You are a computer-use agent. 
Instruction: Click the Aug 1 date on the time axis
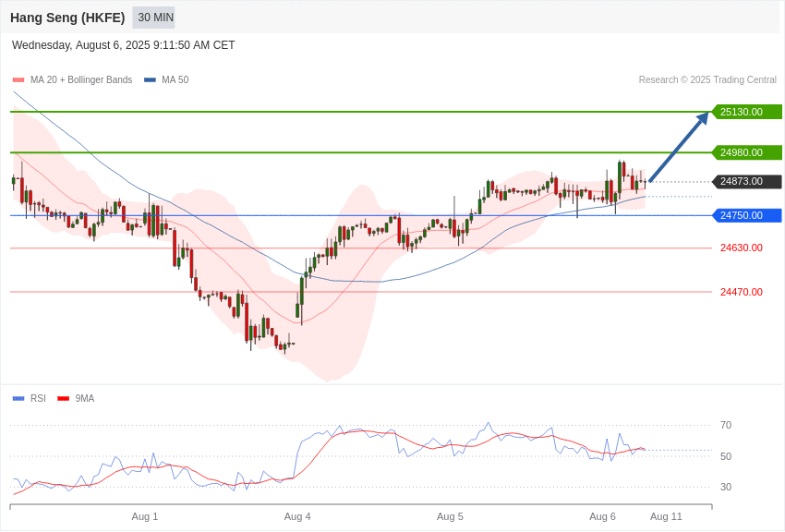pyautogui.click(x=145, y=516)
